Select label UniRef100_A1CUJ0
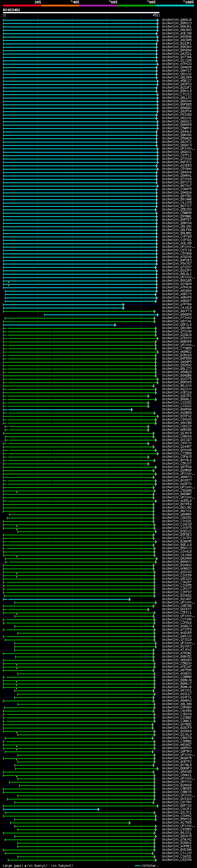Screen dimensions: 197x868 (x=177, y=389)
